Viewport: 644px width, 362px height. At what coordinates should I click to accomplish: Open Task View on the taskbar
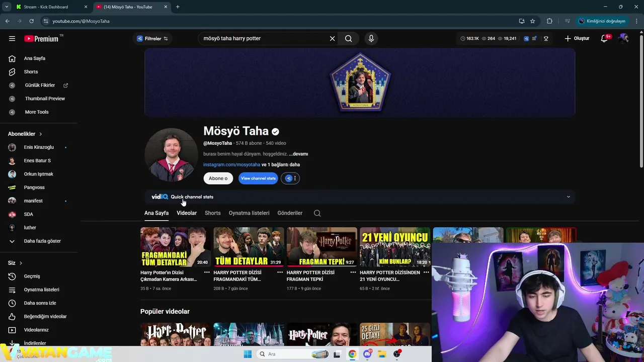pos(337,354)
